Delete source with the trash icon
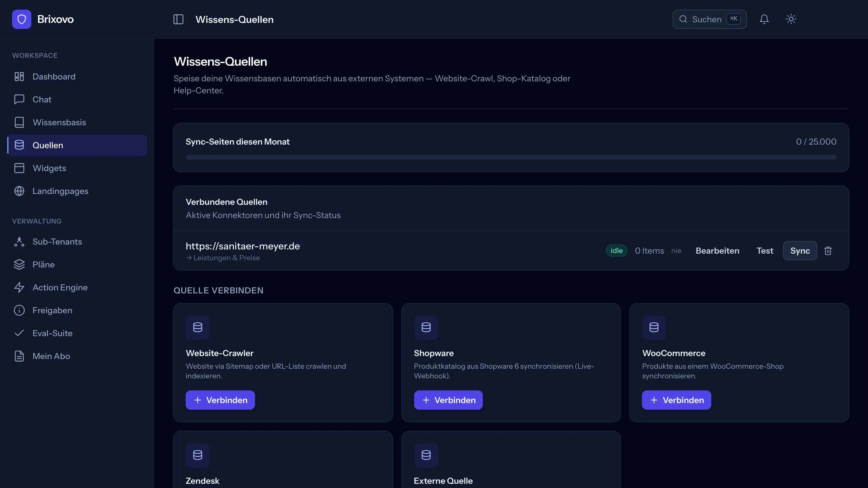This screenshot has width=868, height=488. click(x=828, y=251)
